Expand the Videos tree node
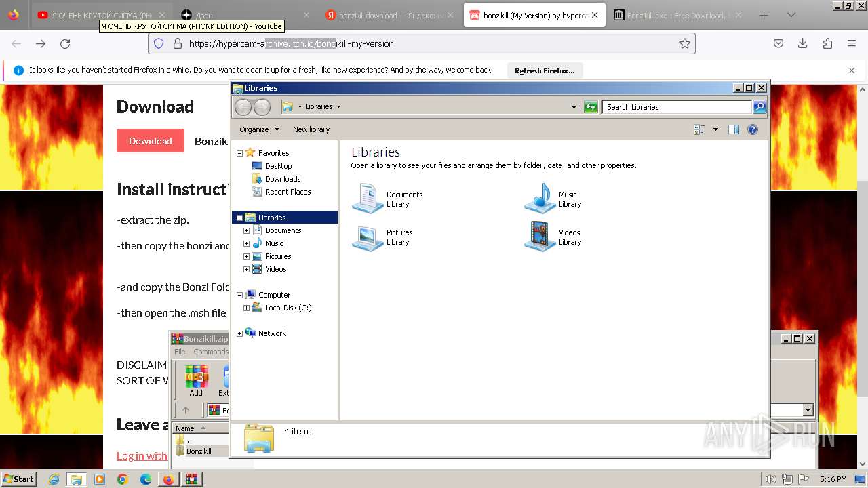This screenshot has width=868, height=488. [x=247, y=269]
